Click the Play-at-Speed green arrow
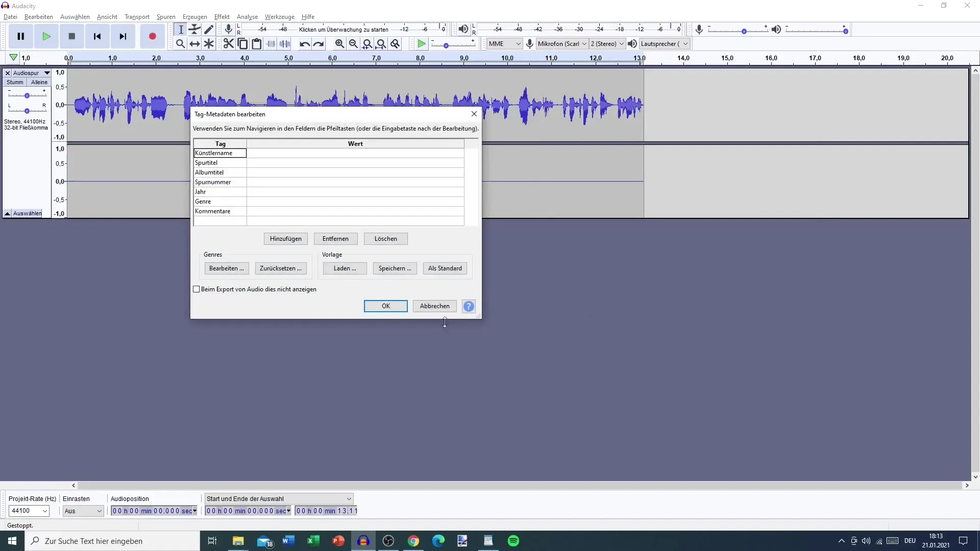The image size is (980, 551). click(x=422, y=44)
